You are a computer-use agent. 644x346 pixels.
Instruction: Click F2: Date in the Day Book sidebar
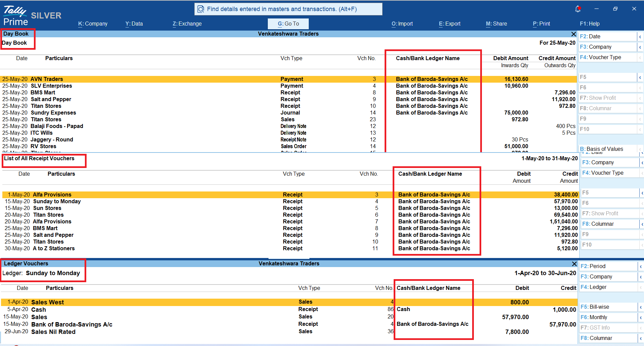point(608,37)
